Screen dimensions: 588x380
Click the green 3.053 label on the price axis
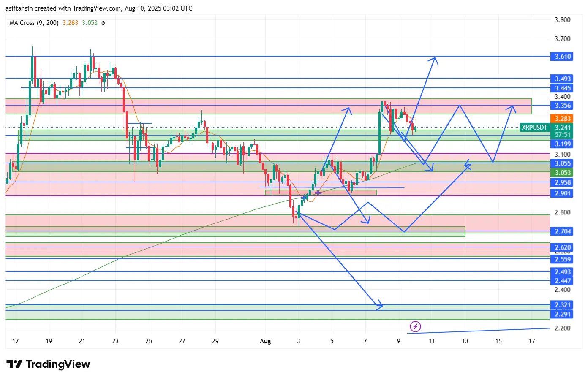(x=561, y=173)
